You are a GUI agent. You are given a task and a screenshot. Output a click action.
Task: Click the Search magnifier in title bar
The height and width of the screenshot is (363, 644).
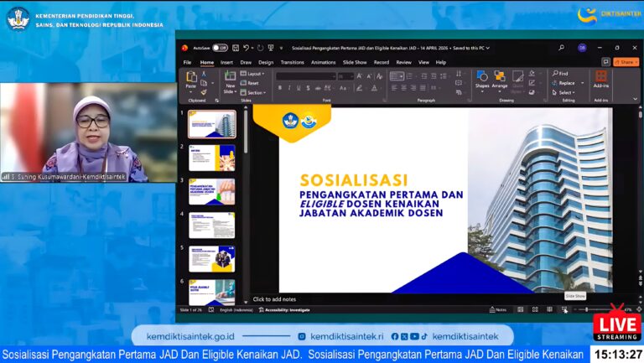click(561, 48)
